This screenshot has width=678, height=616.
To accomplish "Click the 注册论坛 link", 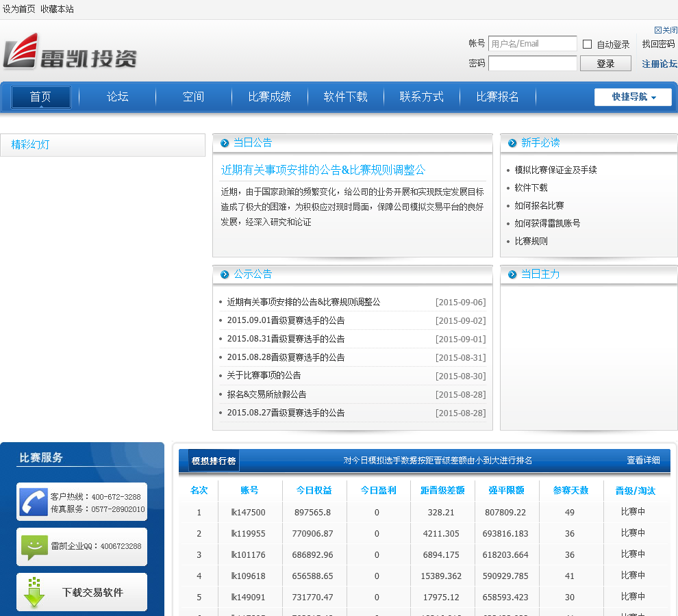I will pyautogui.click(x=660, y=64).
